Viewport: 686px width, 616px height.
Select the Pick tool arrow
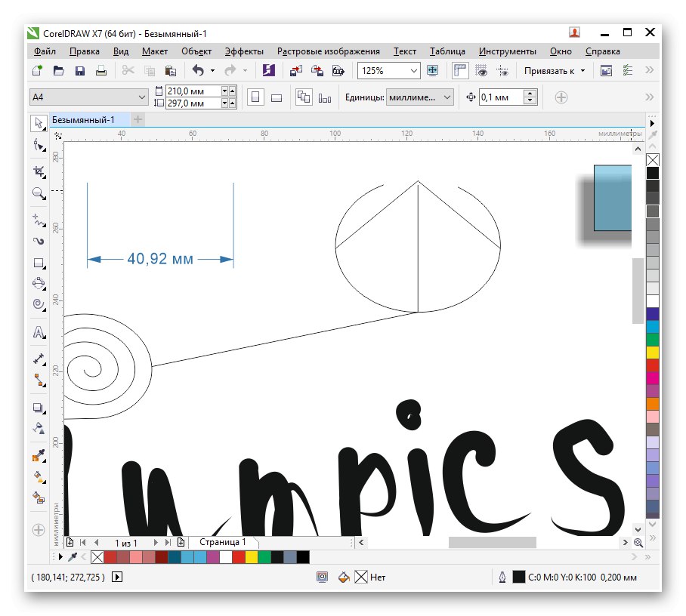[39, 123]
